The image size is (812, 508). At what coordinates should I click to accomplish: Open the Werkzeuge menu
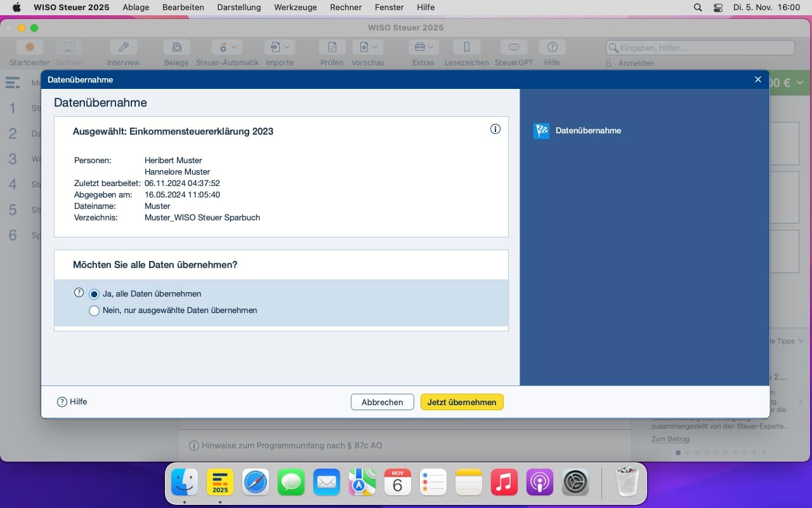(x=295, y=8)
